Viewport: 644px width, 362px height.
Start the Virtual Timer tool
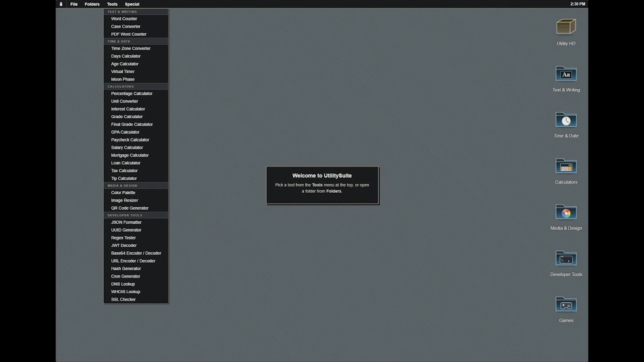tap(136, 72)
